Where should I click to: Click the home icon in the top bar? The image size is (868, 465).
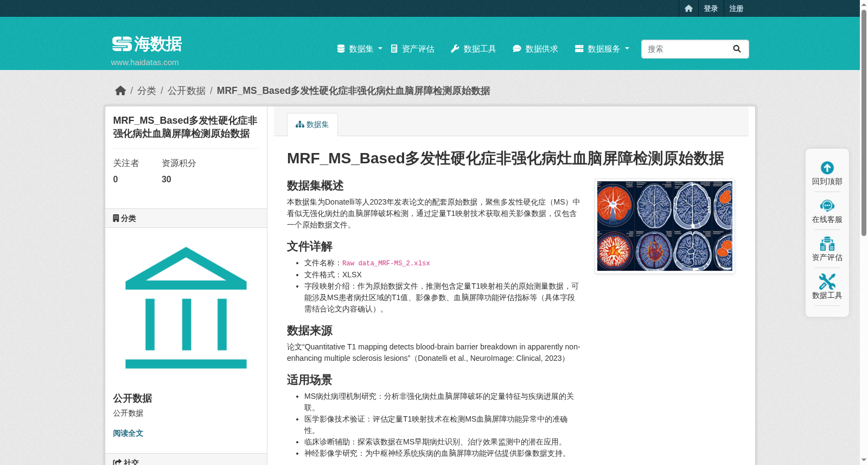tap(688, 8)
